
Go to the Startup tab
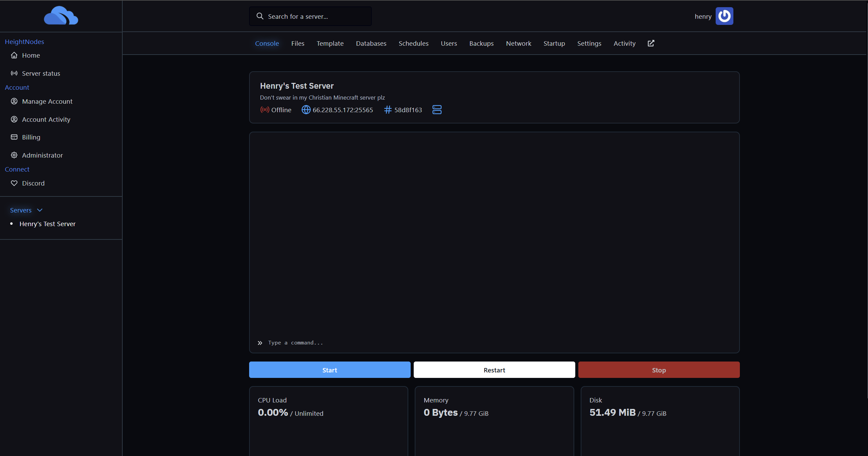point(554,43)
